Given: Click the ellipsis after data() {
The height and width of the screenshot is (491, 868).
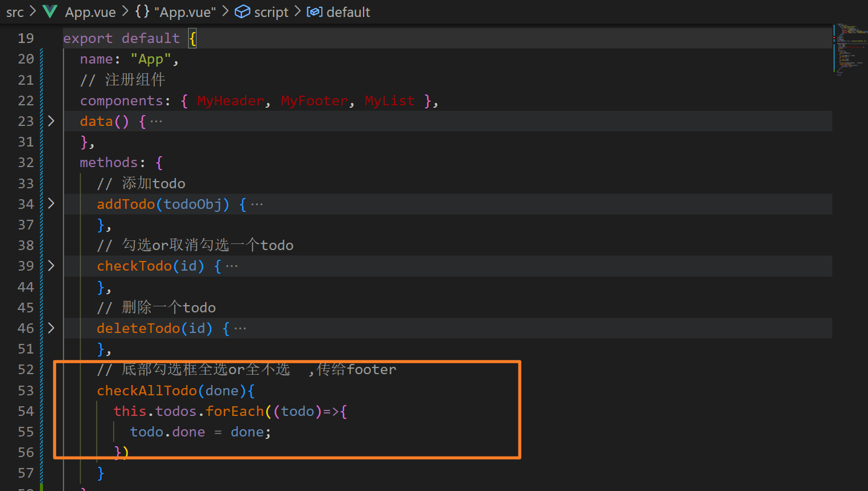Looking at the screenshot, I should pyautogui.click(x=156, y=121).
